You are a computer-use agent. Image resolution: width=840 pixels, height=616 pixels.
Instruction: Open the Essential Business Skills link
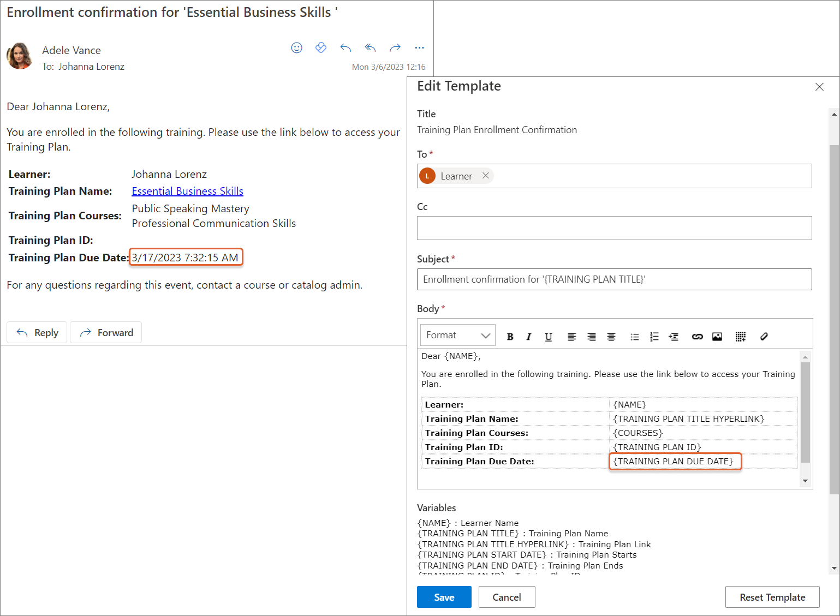(187, 191)
